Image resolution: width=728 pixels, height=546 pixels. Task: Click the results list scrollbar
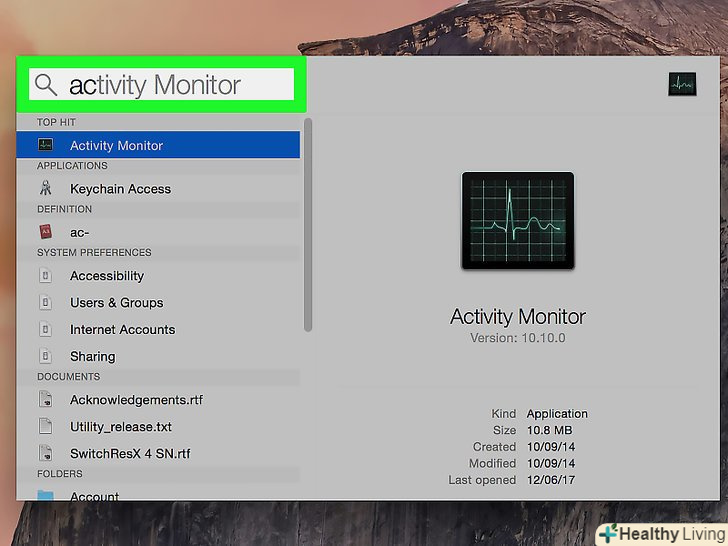(308, 225)
